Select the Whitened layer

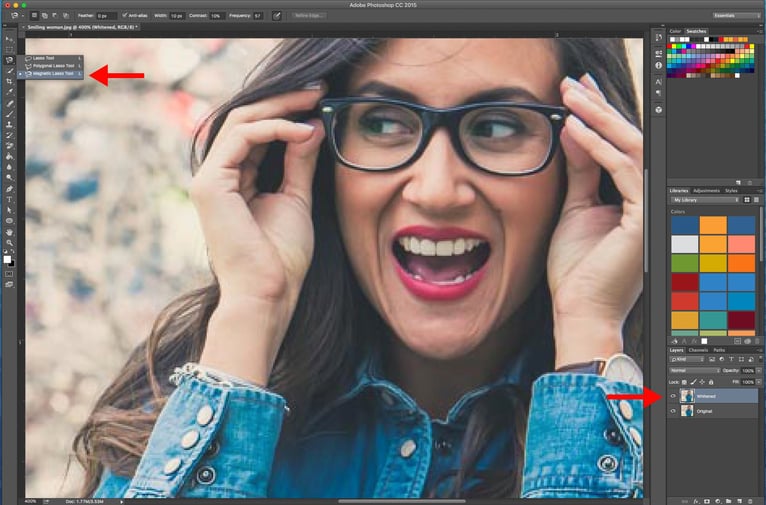[x=713, y=396]
